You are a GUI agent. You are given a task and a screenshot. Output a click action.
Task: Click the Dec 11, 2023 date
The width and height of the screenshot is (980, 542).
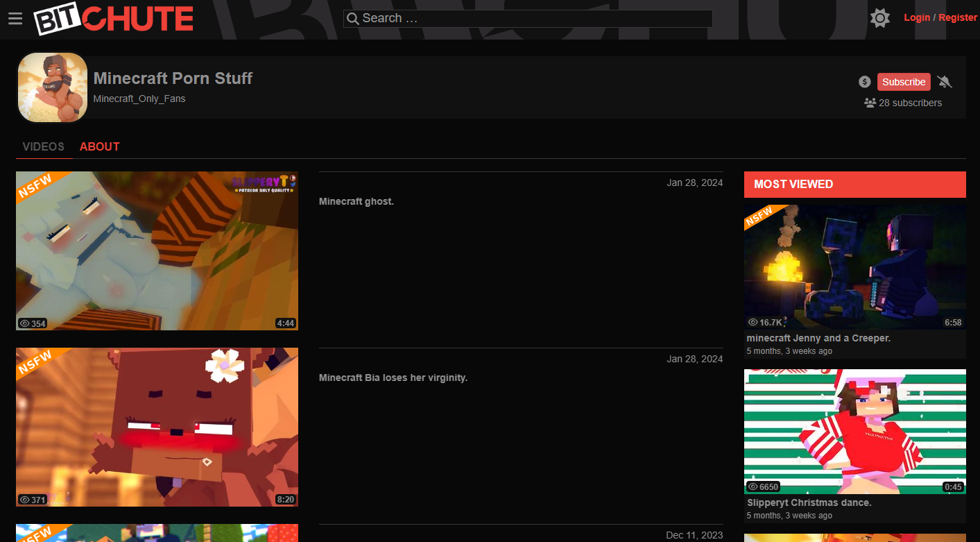(694, 535)
